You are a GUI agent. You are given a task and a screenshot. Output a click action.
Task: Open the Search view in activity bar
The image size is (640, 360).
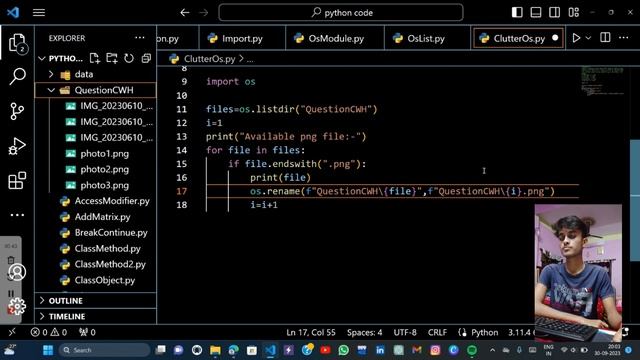17,76
